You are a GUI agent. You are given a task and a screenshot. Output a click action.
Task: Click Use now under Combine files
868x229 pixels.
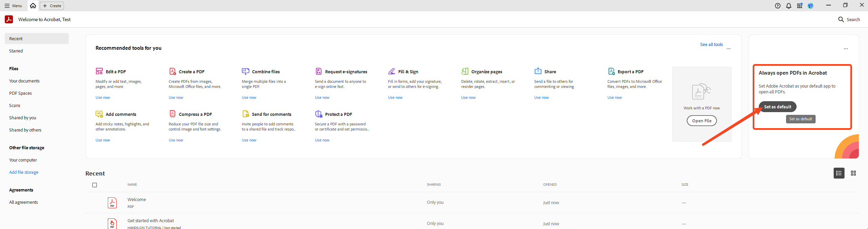point(249,97)
